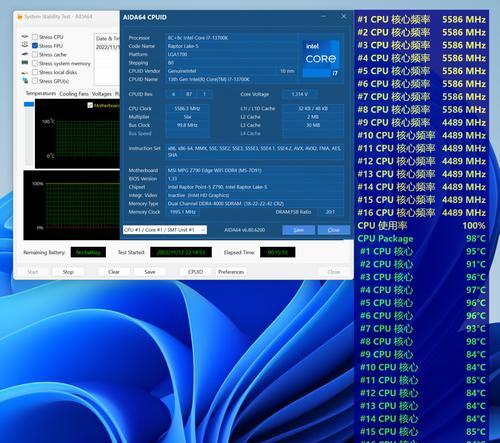Click the cache icon beside Stress cache
500x443 pixels.
pos(25,54)
